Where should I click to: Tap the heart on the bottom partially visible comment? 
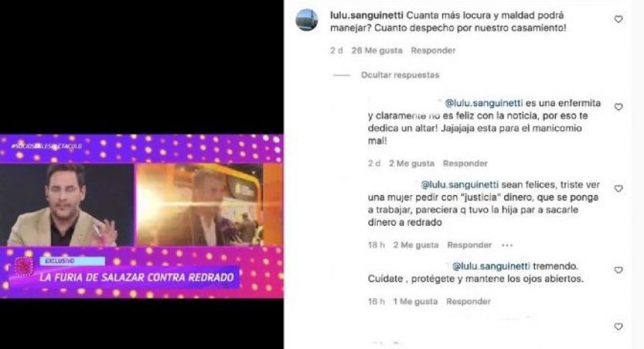click(x=618, y=327)
